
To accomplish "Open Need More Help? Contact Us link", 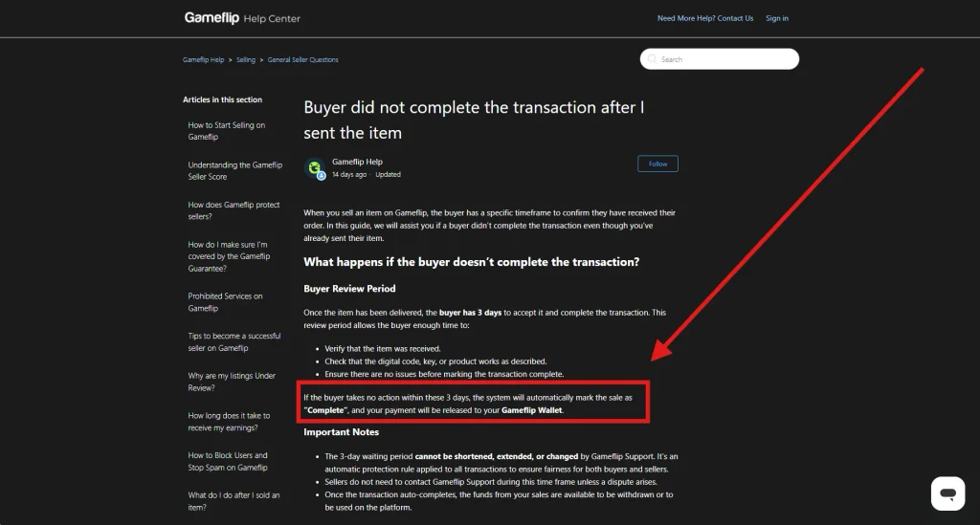I will click(705, 18).
